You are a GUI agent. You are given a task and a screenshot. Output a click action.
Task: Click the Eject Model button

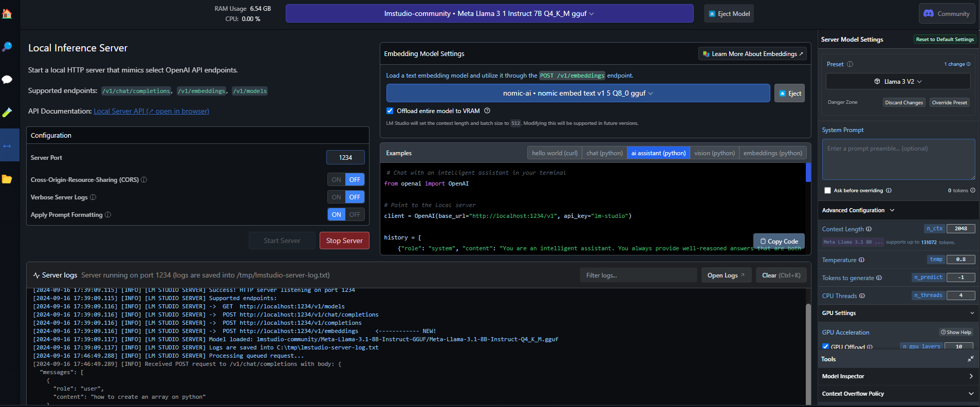729,14
